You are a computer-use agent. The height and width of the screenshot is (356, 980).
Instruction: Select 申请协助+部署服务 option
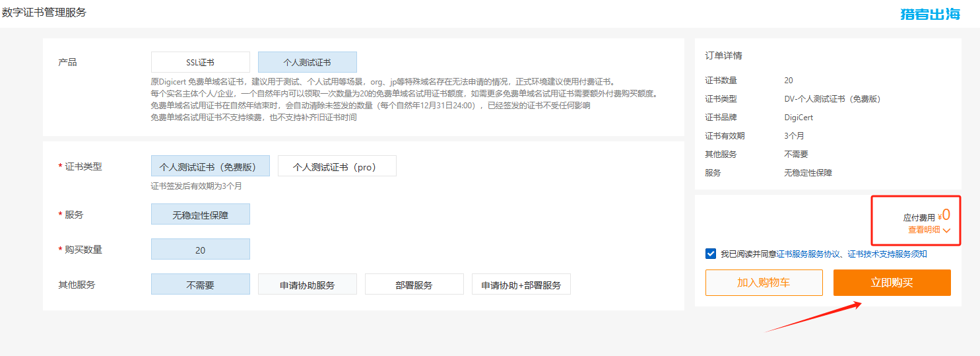click(521, 285)
